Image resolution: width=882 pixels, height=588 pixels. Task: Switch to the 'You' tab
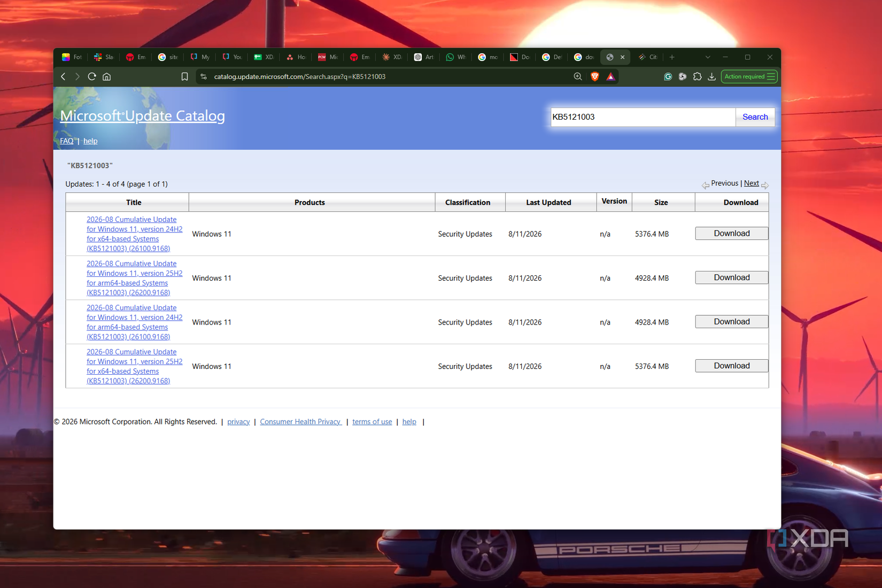click(232, 57)
